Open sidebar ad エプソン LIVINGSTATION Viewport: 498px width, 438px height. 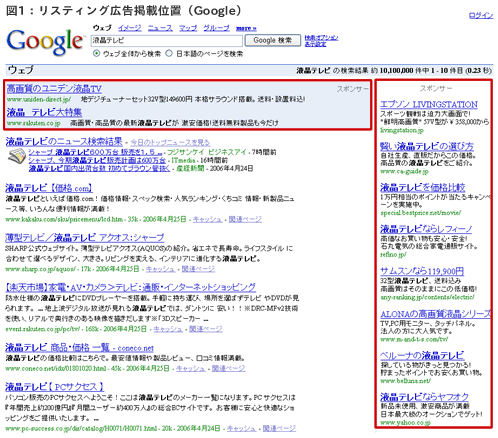click(429, 104)
